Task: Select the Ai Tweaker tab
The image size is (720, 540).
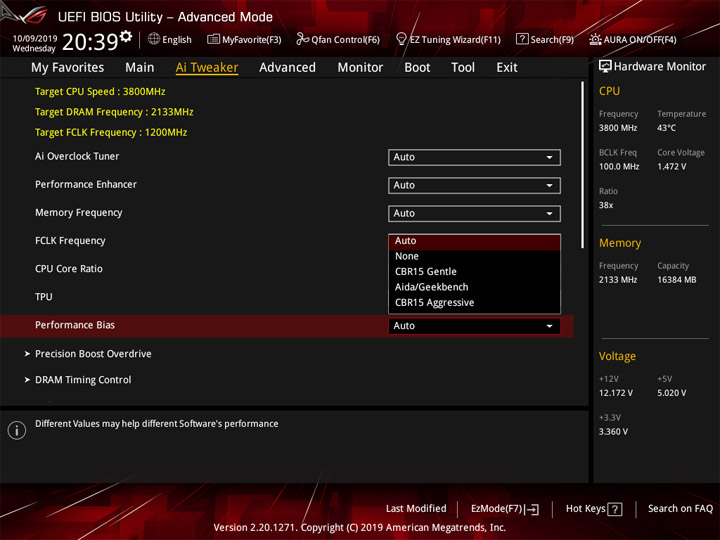Action: pyautogui.click(x=207, y=68)
